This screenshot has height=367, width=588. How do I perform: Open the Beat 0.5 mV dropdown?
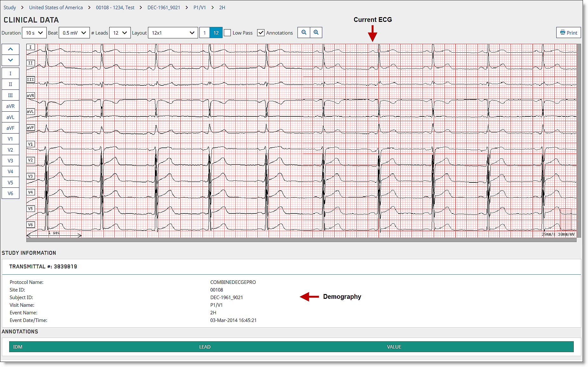pos(74,33)
